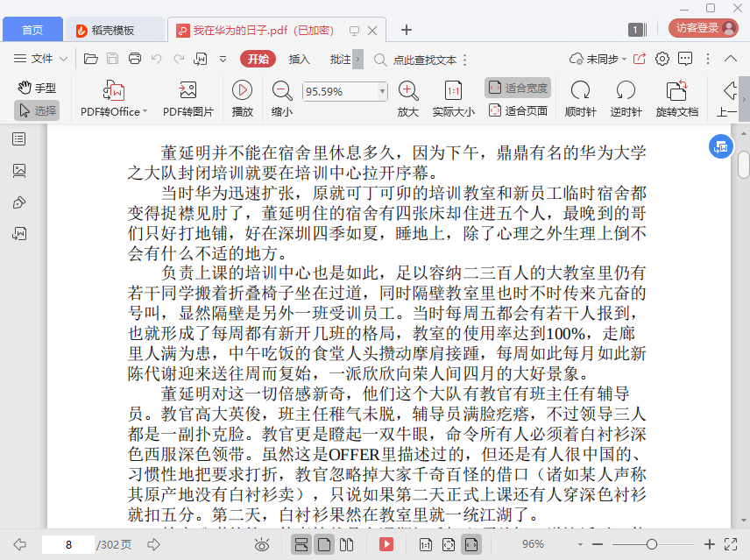Screen dimensions: 750x560
Task: Click the undo arrow icon
Action: (157, 59)
